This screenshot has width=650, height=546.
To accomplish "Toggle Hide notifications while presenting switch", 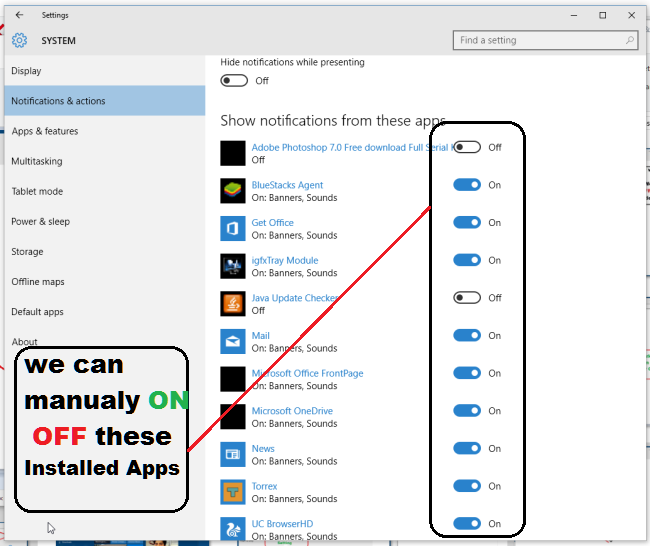I will [234, 80].
